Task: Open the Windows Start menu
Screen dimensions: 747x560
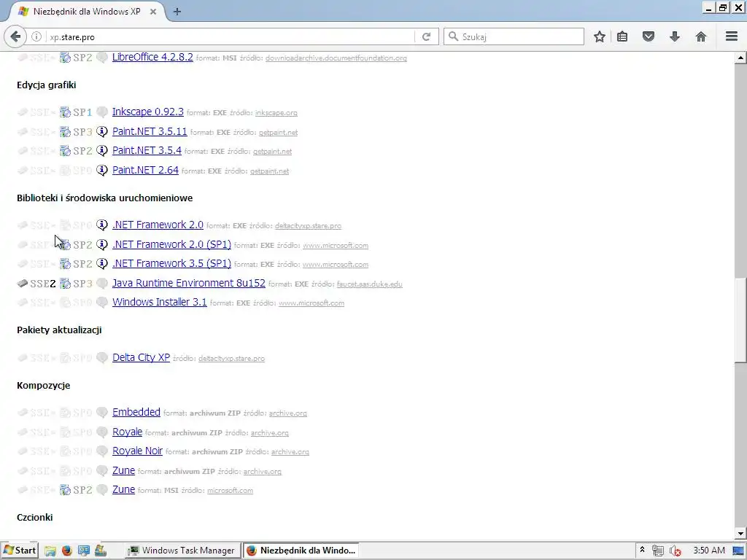Action: pyautogui.click(x=19, y=551)
